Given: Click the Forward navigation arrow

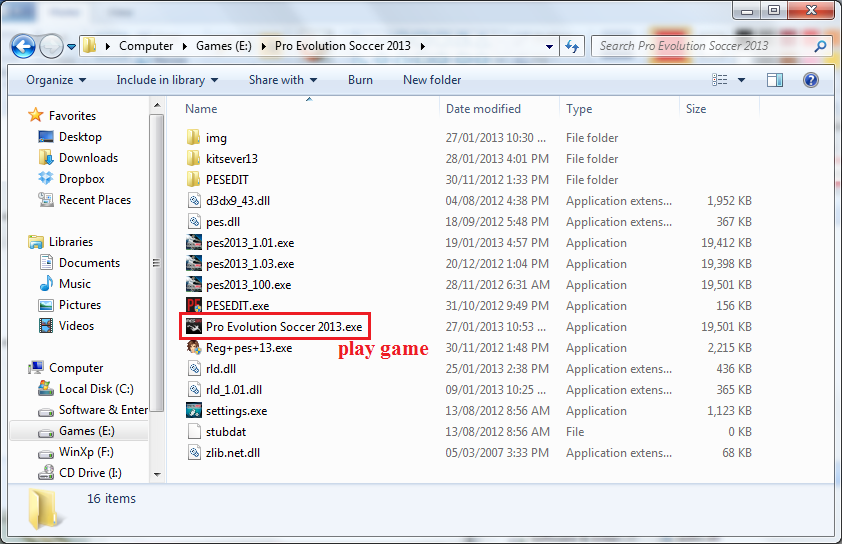Looking at the screenshot, I should [52, 47].
